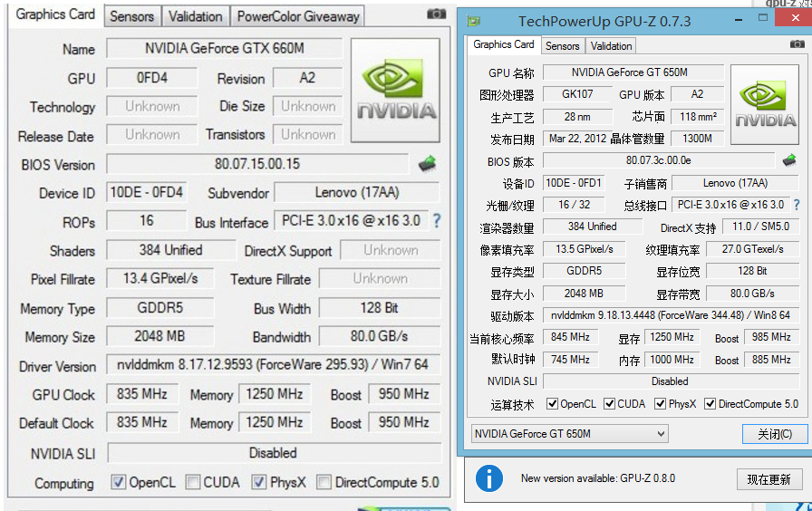The width and height of the screenshot is (812, 511).
Task: Click GPU field showing 0FD4
Action: pos(151,78)
